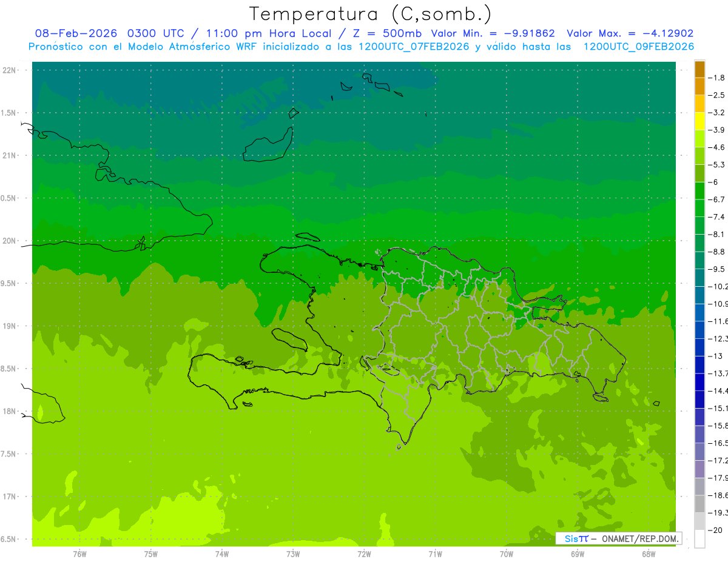Select init time "1200UTC_07FEB2026"
The width and height of the screenshot is (728, 562).
[x=414, y=47]
